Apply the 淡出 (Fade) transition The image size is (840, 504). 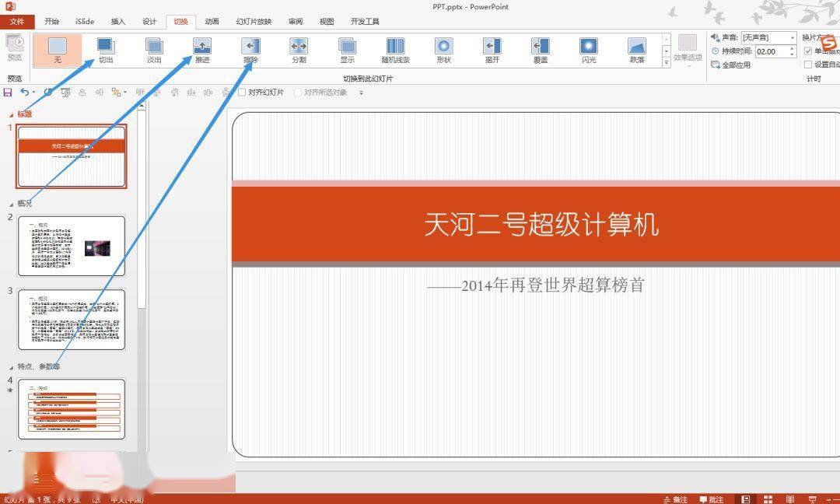tap(154, 51)
